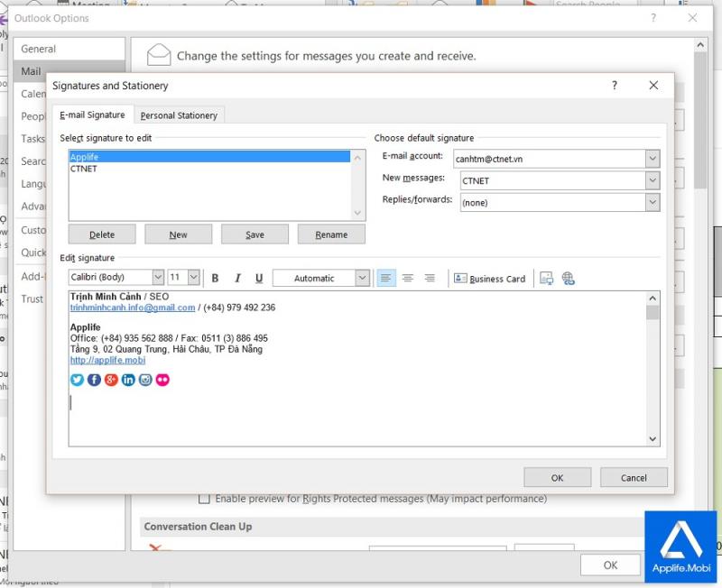Save the current signature
Image resolution: width=722 pixels, height=588 pixels.
pos(255,234)
